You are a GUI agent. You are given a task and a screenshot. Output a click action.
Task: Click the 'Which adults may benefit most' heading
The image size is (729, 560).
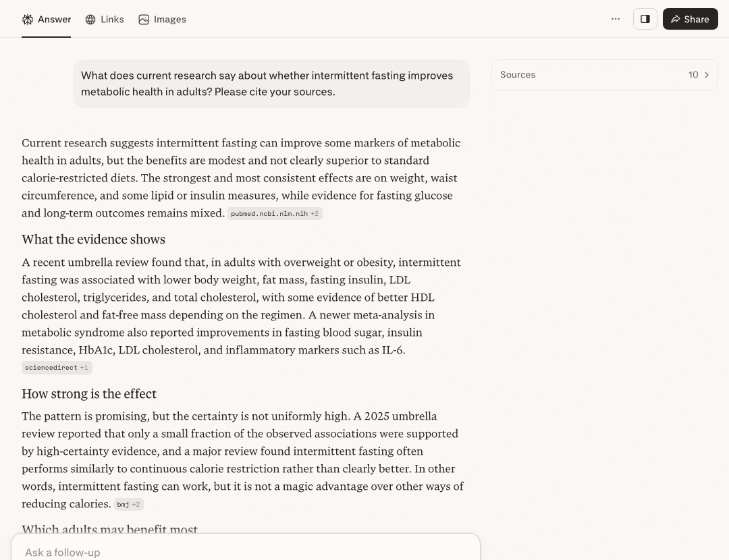click(x=110, y=529)
